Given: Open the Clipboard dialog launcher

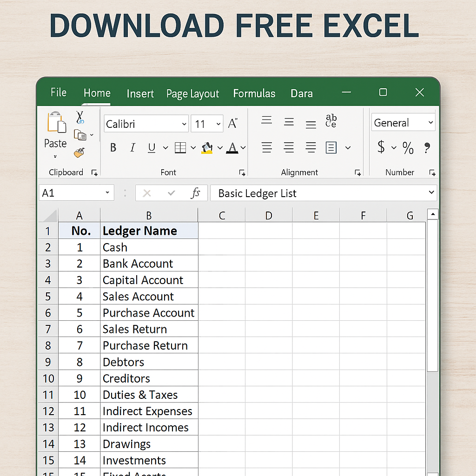Looking at the screenshot, I should click(x=94, y=173).
